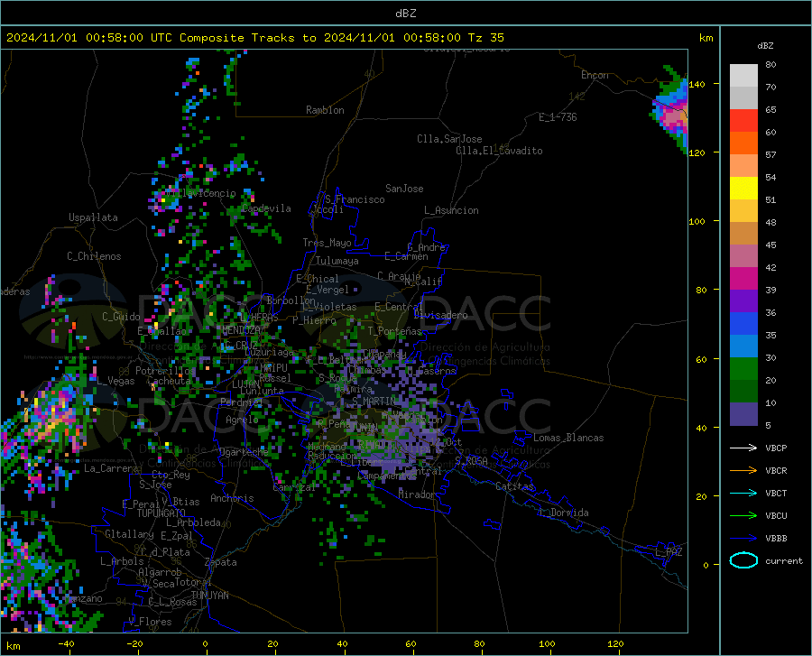This screenshot has height=656, width=812.
Task: Click the 'Ramblon' map label
Action: tap(325, 110)
